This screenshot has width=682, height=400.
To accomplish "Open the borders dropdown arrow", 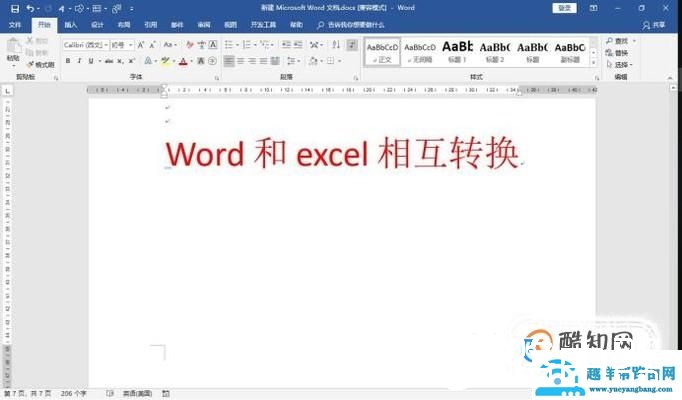I will click(x=340, y=61).
